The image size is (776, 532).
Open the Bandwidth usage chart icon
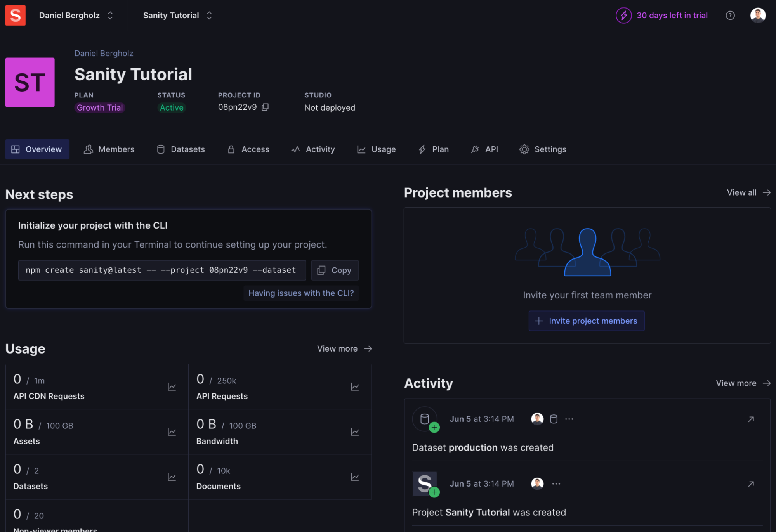click(x=354, y=431)
